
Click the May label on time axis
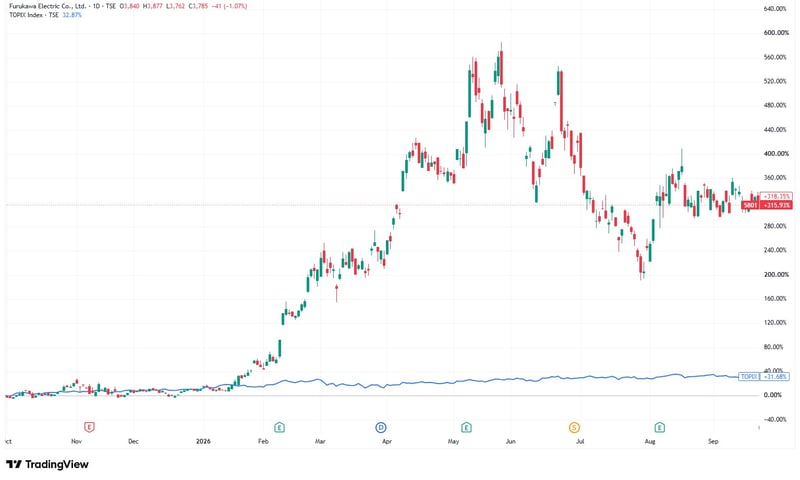point(453,441)
